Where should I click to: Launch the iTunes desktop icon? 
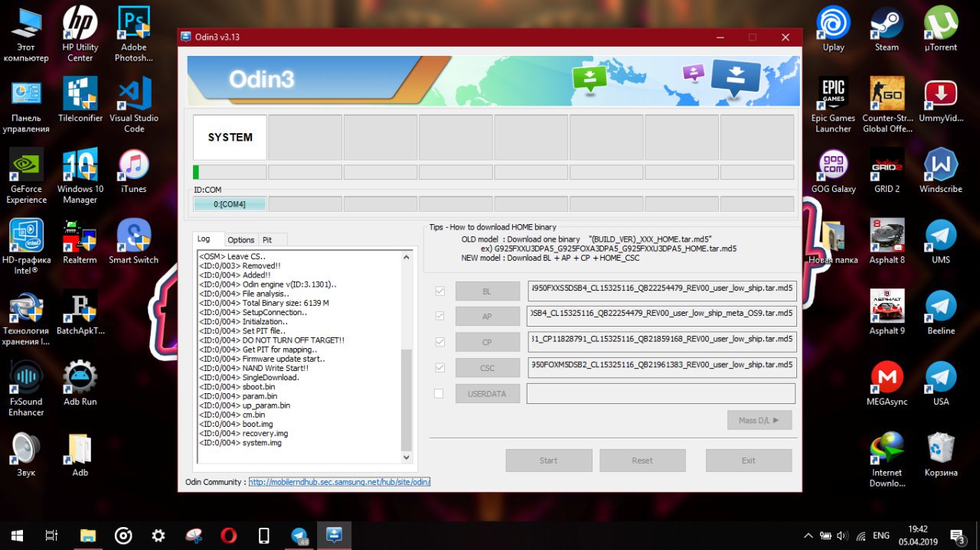click(x=133, y=171)
